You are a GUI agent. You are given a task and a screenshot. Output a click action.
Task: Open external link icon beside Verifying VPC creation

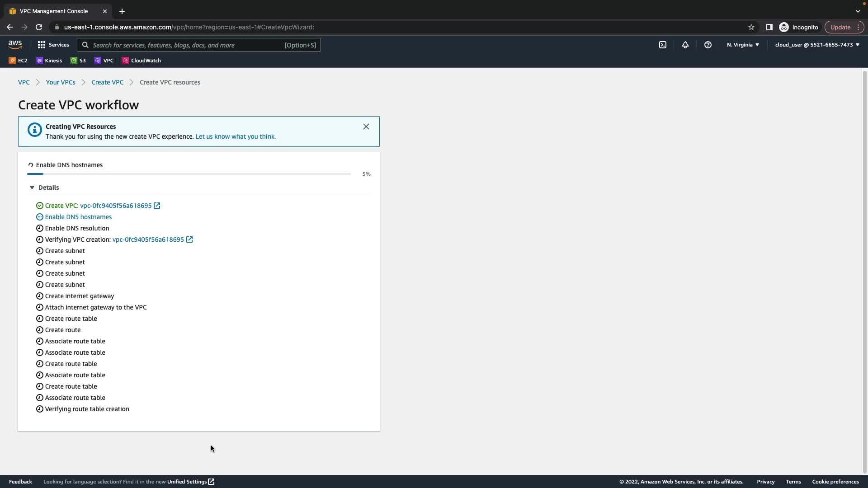[189, 239]
